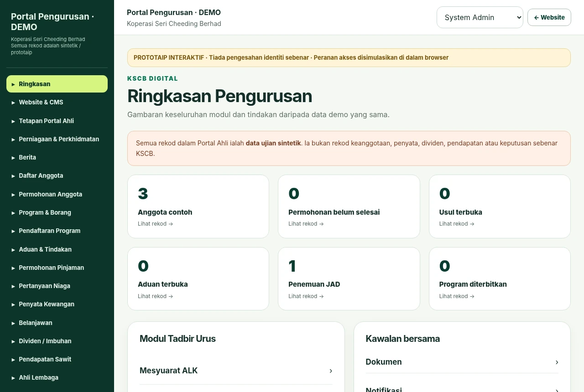Screen dimensions: 584x392
Task: Go to Pendaftaran Program
Action: 57,231
